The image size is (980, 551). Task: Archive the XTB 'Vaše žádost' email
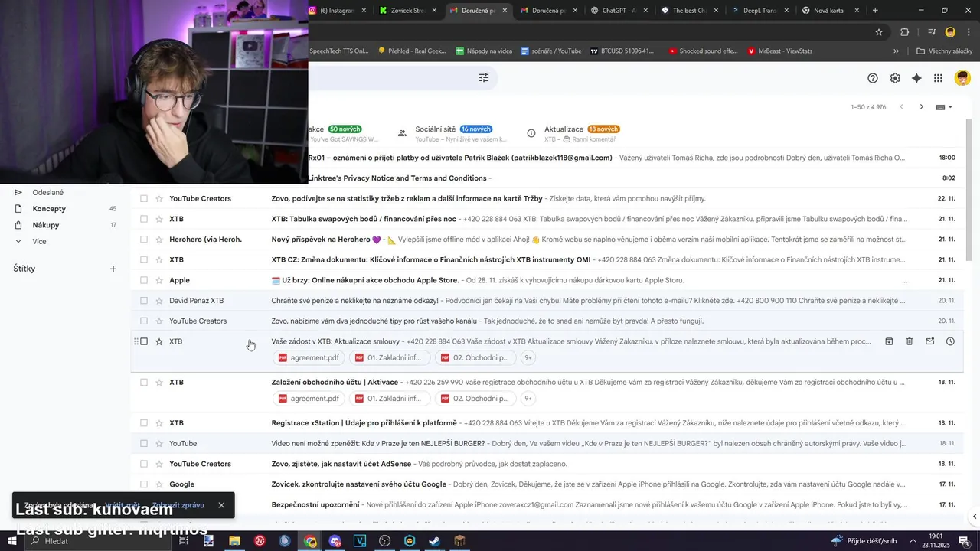coord(889,341)
